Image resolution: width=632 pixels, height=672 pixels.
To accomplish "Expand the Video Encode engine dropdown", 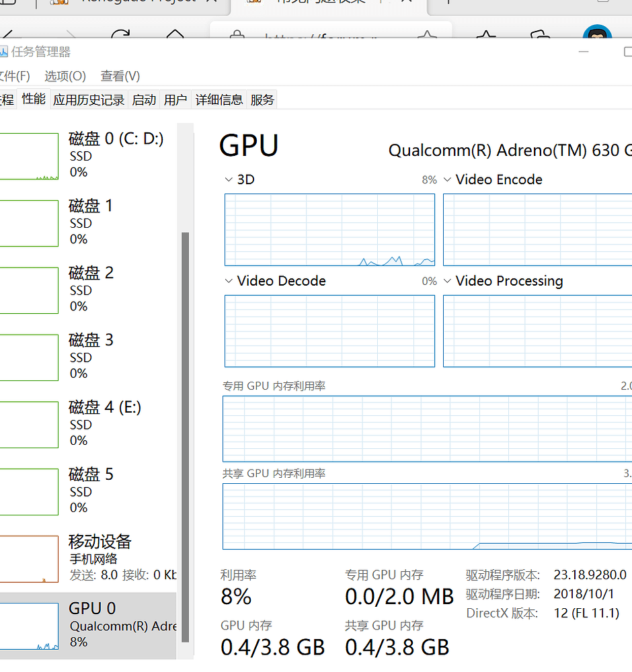I will [x=447, y=179].
